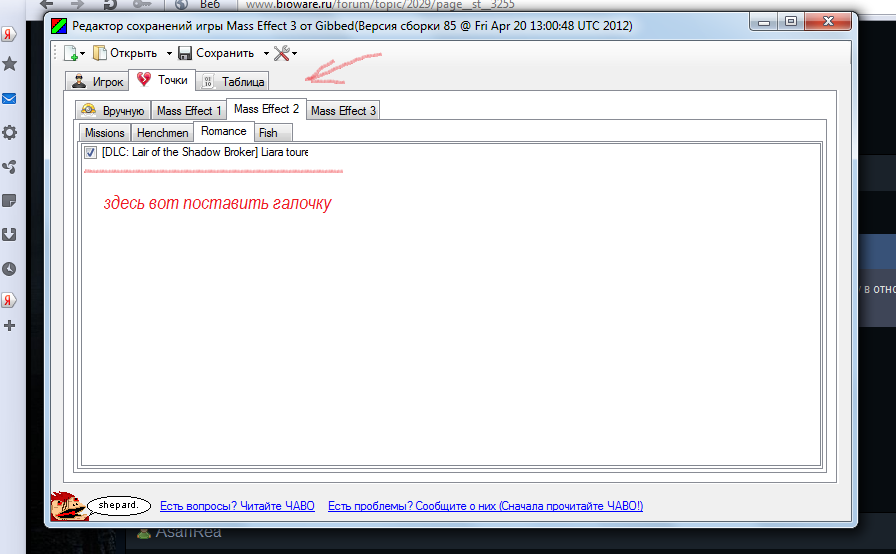Viewport: 896px width, 554px height.
Task: Select the Mass Effect 2 tab
Action: pyautogui.click(x=266, y=109)
